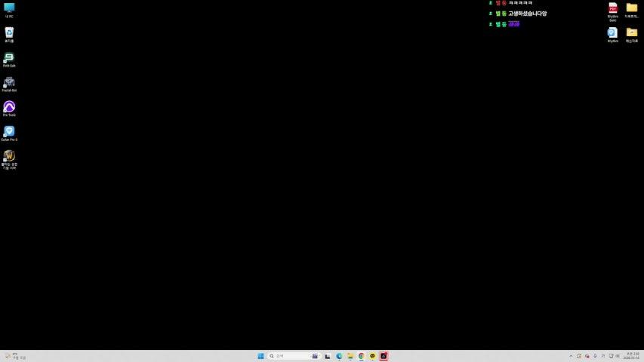Viewport: 644px width, 362px height.
Task: Select the Pro Tools desktop shortcut
Action: click(x=9, y=109)
